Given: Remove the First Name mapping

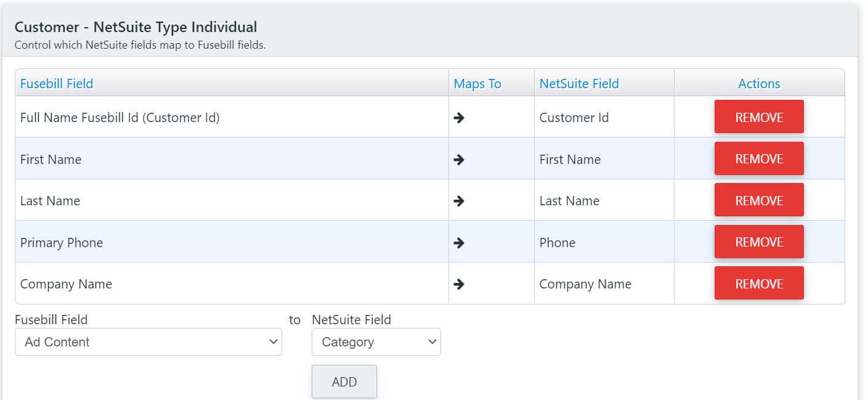Looking at the screenshot, I should point(759,158).
